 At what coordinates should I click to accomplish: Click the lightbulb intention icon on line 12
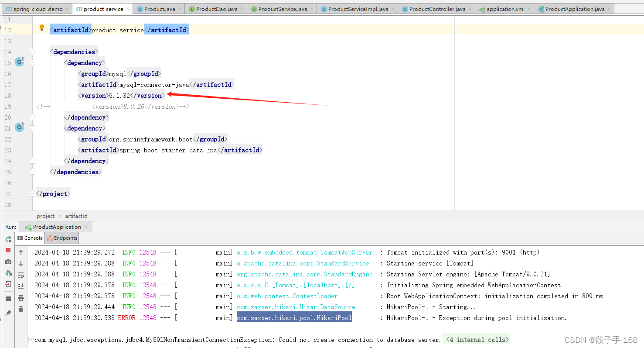tap(42, 28)
